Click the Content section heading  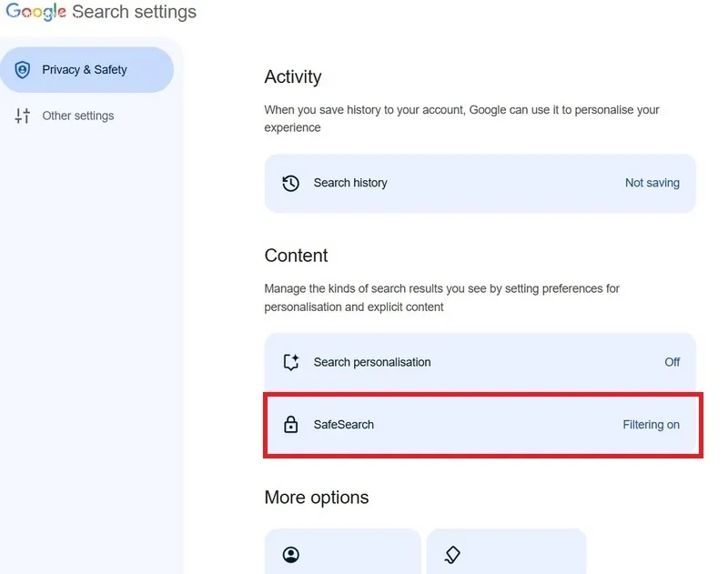(297, 256)
